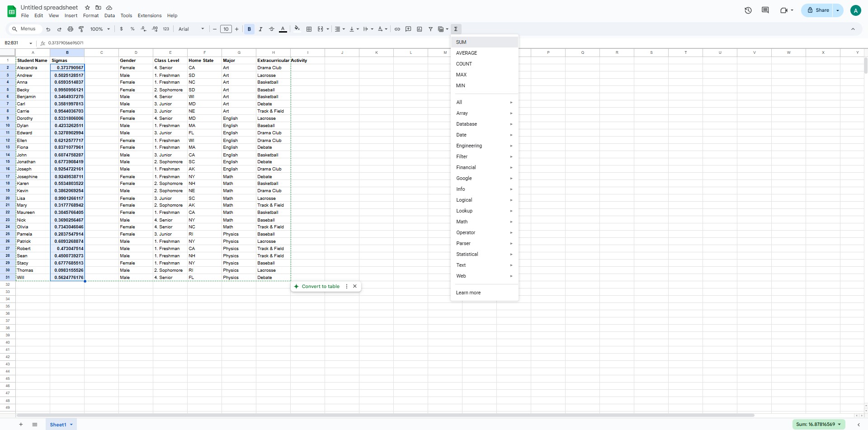This screenshot has width=868, height=430.
Task: Expand the Math functions submenu
Action: (485, 222)
